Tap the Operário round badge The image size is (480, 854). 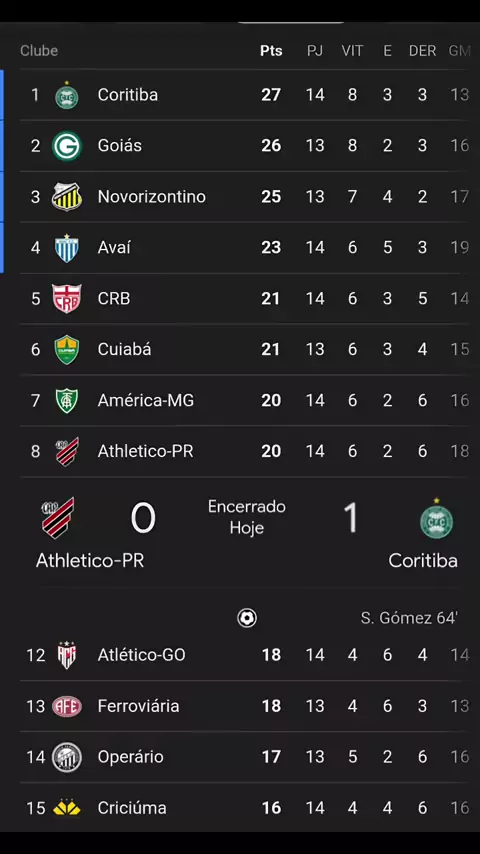point(66,757)
